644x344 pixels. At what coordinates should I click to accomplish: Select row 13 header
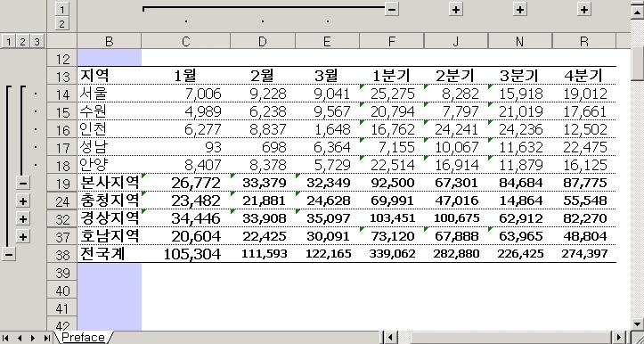pyautogui.click(x=62, y=76)
